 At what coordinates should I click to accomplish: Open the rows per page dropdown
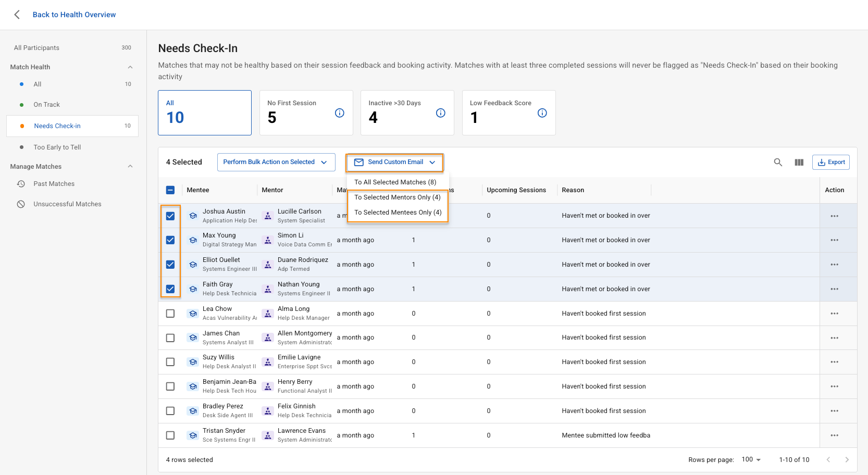pyautogui.click(x=751, y=459)
